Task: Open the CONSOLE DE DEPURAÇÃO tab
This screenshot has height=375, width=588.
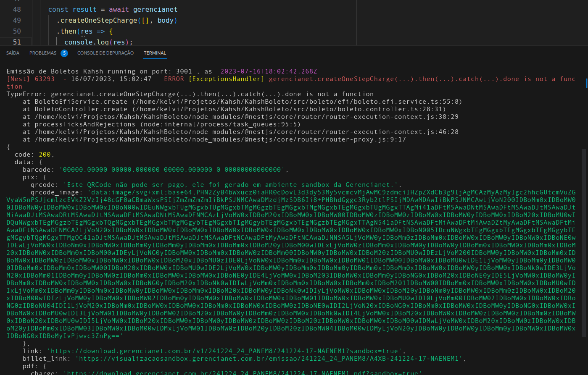Action: click(x=105, y=53)
